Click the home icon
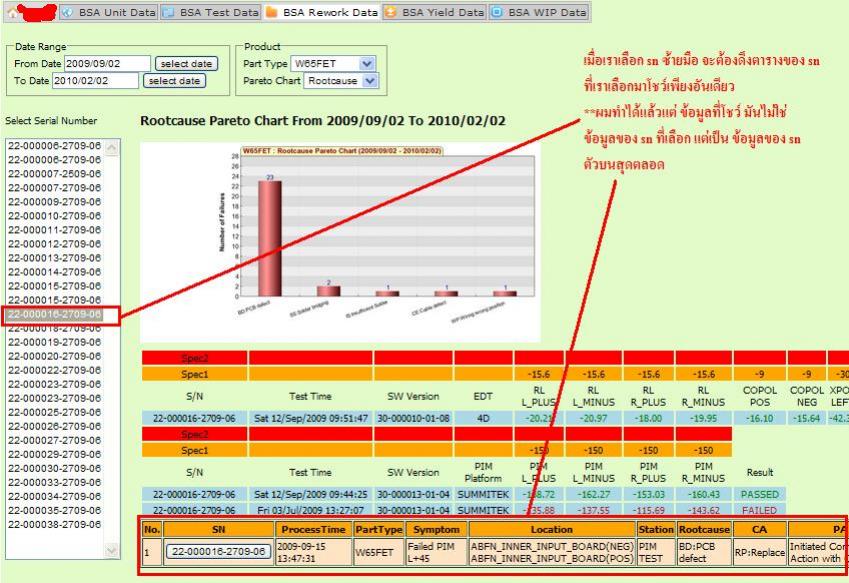 pos(12,12)
